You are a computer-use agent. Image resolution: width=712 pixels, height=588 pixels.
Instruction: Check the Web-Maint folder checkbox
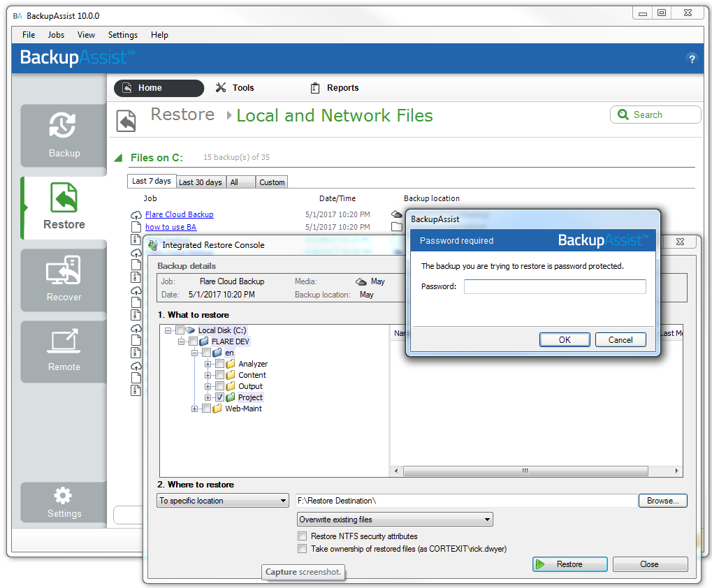206,409
